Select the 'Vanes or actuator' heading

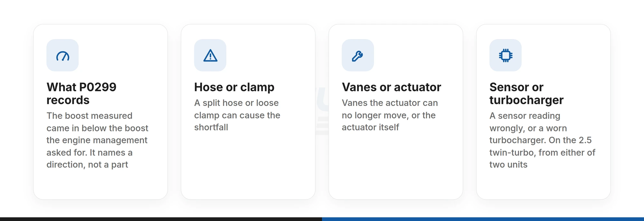pos(391,87)
